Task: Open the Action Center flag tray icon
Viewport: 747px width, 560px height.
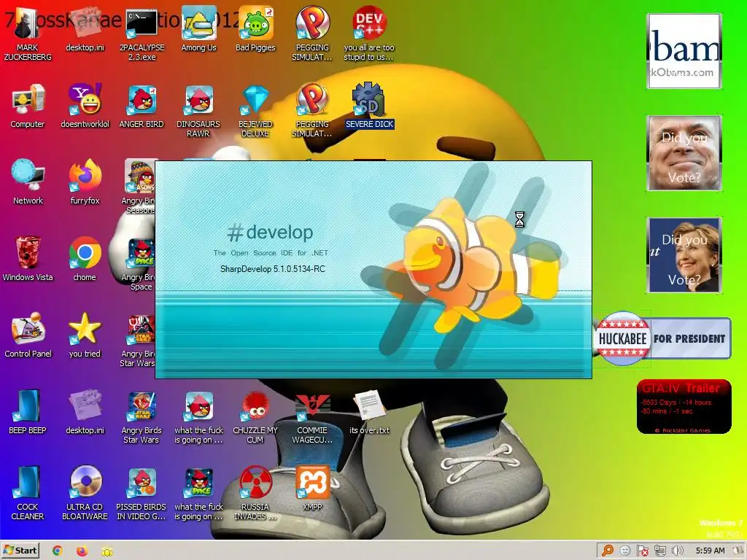Action: [642, 551]
